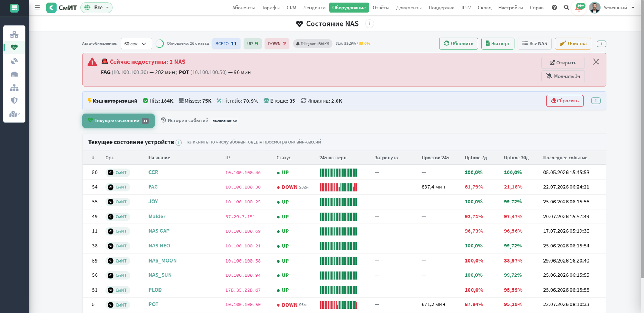Open Абоненты menu

click(243, 8)
